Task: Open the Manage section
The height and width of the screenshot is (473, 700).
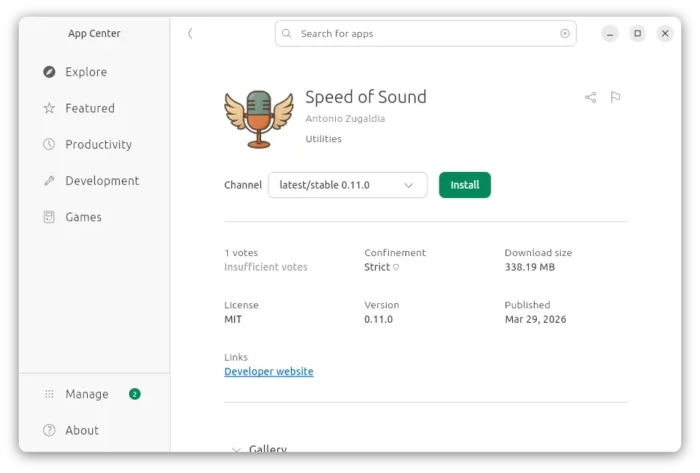Action: [87, 394]
